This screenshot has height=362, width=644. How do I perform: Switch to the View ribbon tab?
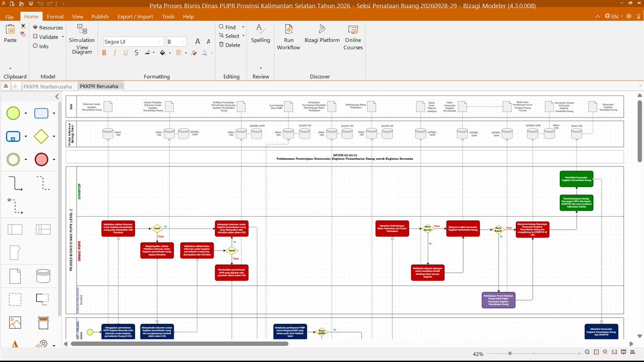pyautogui.click(x=78, y=17)
